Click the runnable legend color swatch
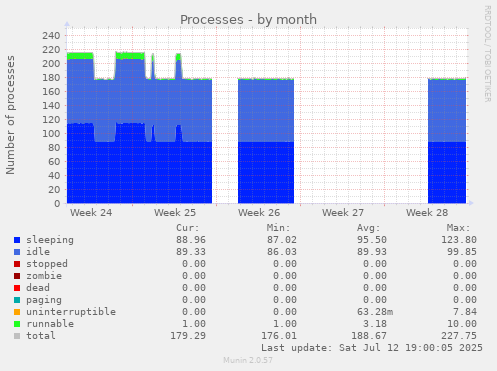This screenshot has height=371, width=497. [x=17, y=324]
